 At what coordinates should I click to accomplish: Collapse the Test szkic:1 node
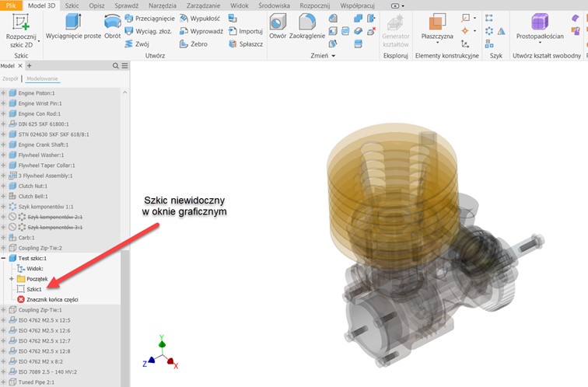click(x=4, y=258)
